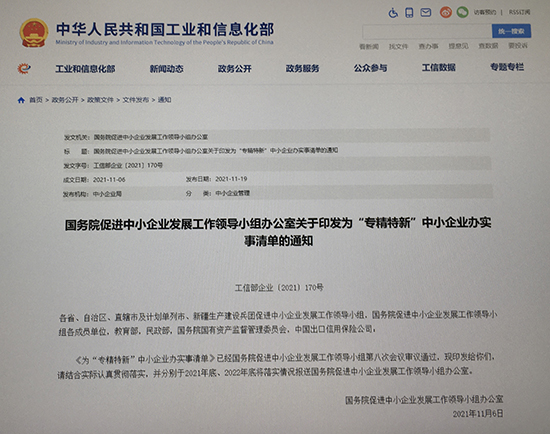Screen dimensions: 550x434
Task: Go to 首页 in the breadcrumb
Action: pyautogui.click(x=35, y=100)
